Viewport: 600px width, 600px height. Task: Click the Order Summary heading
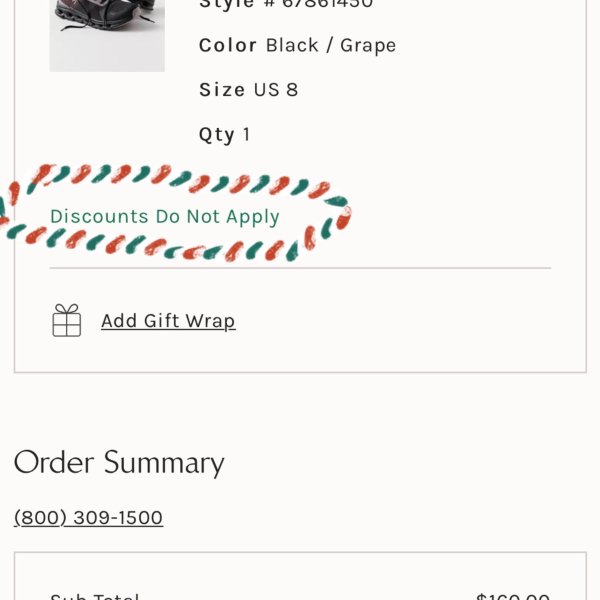pyautogui.click(x=119, y=463)
